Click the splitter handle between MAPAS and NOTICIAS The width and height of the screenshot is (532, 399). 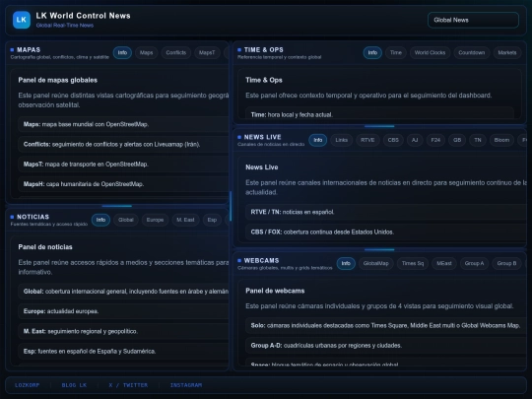pos(116,206)
